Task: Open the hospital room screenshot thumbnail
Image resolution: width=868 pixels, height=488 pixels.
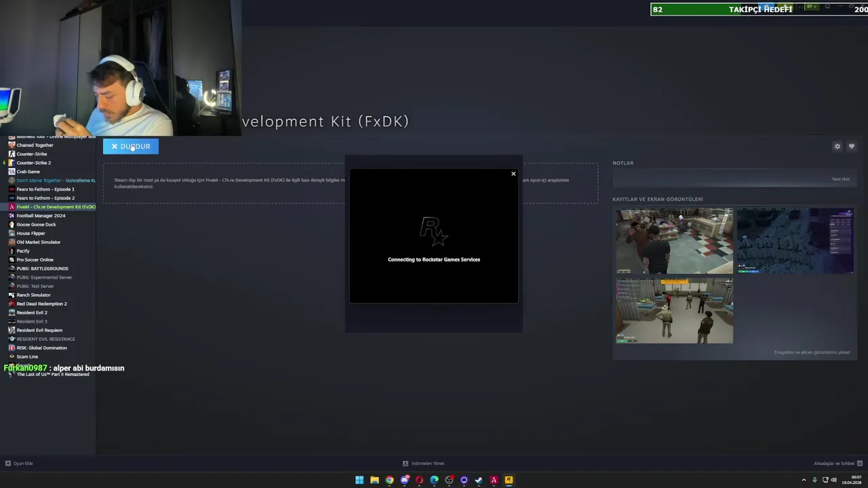Action: (x=675, y=311)
